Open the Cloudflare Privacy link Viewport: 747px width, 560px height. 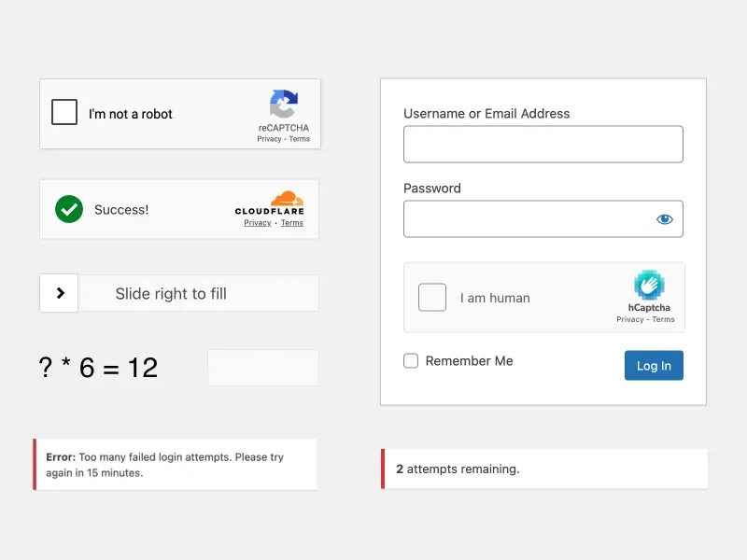click(258, 223)
